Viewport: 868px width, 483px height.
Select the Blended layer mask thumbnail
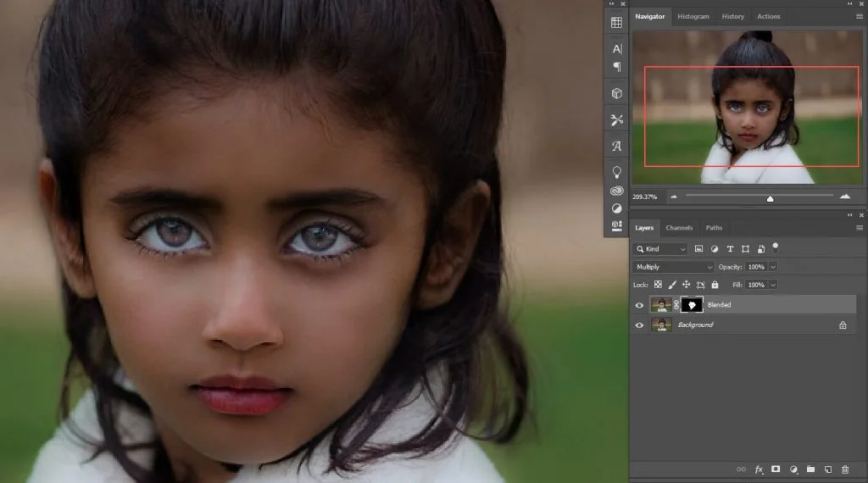[x=692, y=305]
